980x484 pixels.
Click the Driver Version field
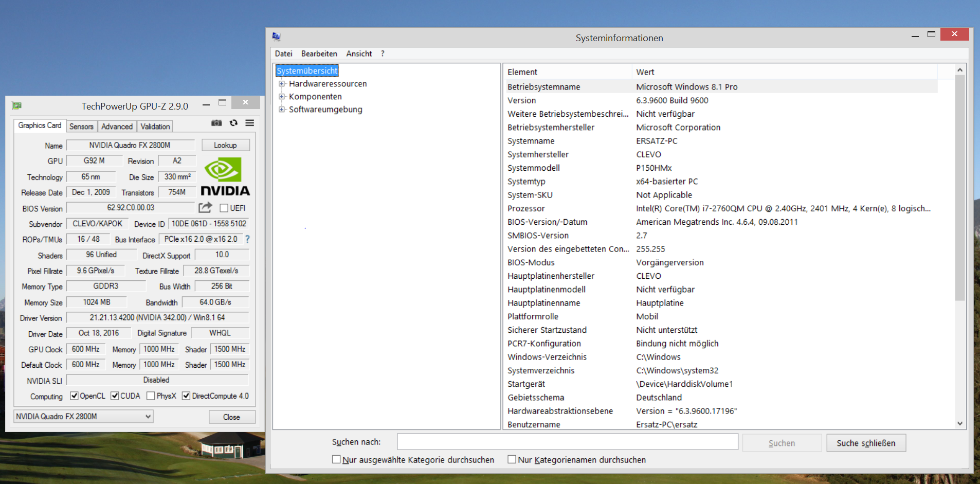click(x=157, y=317)
